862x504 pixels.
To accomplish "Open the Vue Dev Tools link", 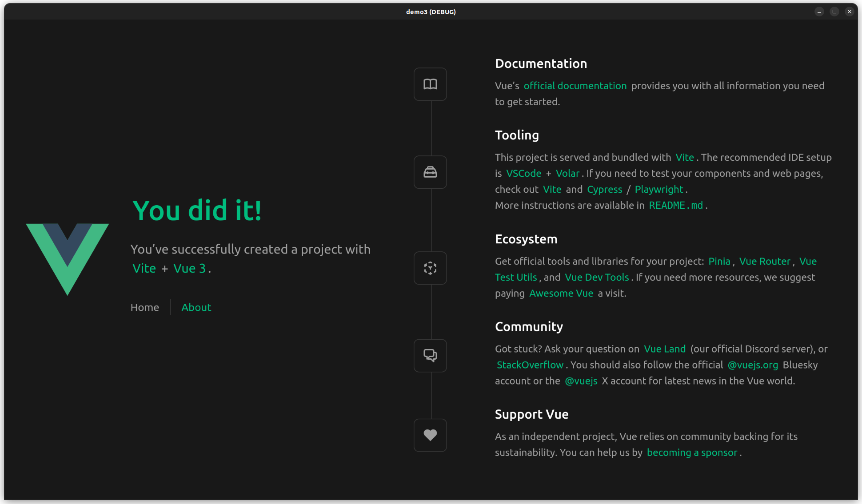I will pyautogui.click(x=597, y=277).
